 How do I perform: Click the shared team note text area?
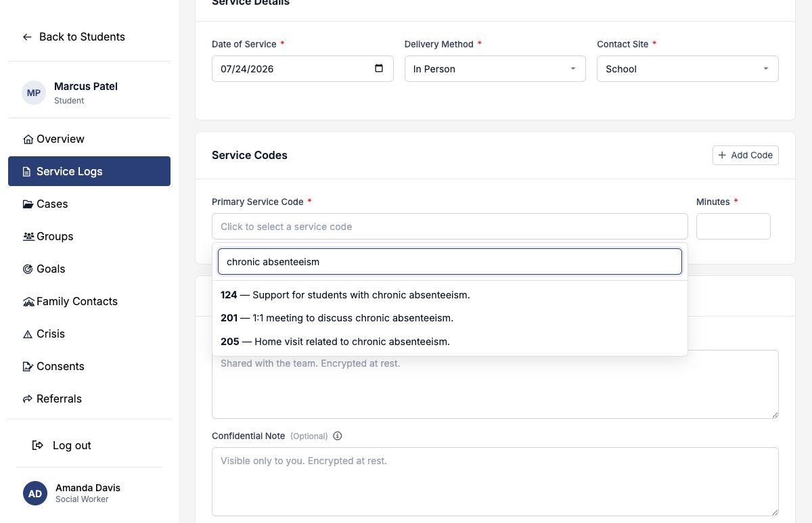tap(495, 384)
